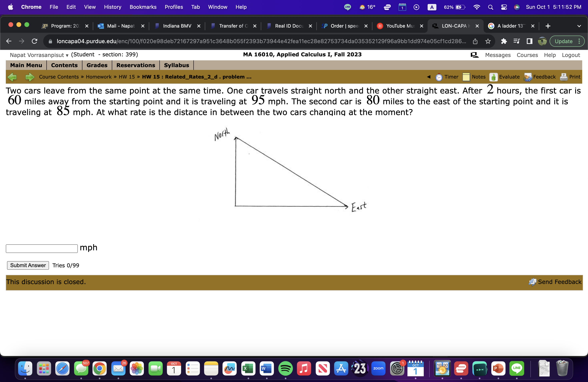The image size is (588, 382).
Task: Toggle Chrome side panel button
Action: [529, 41]
